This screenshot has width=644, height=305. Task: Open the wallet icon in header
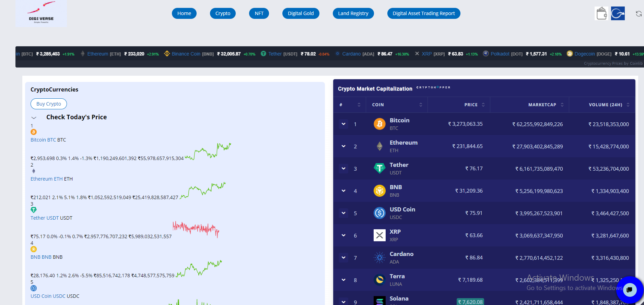click(x=601, y=13)
